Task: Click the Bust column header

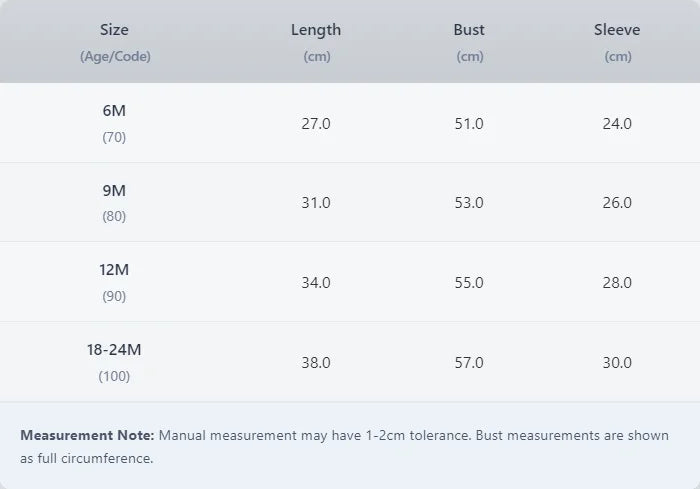Action: click(x=469, y=30)
